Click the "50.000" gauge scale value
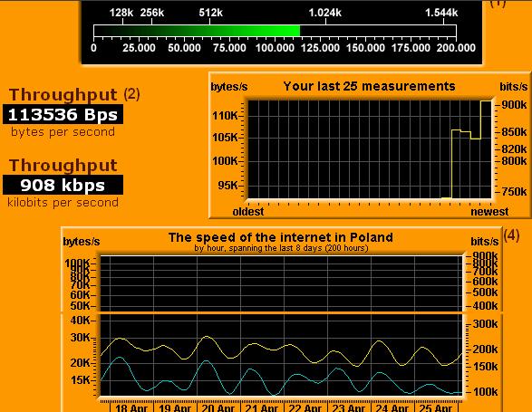 click(x=184, y=48)
